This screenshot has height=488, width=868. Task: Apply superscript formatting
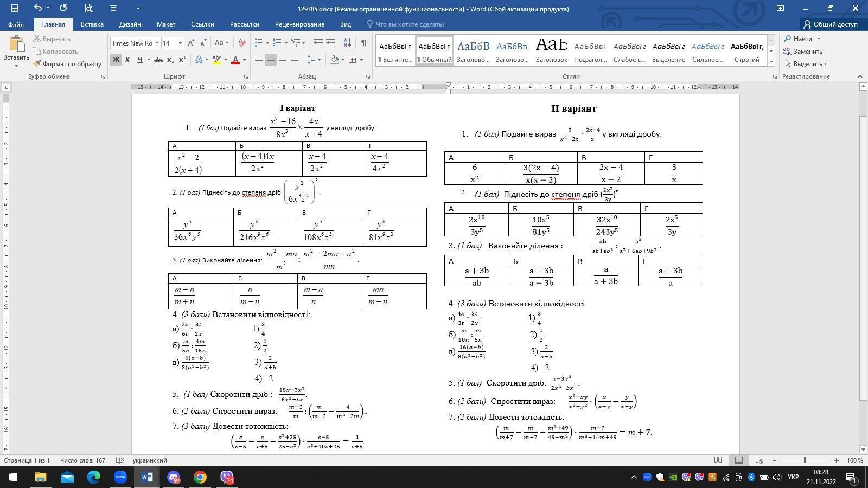tap(182, 60)
